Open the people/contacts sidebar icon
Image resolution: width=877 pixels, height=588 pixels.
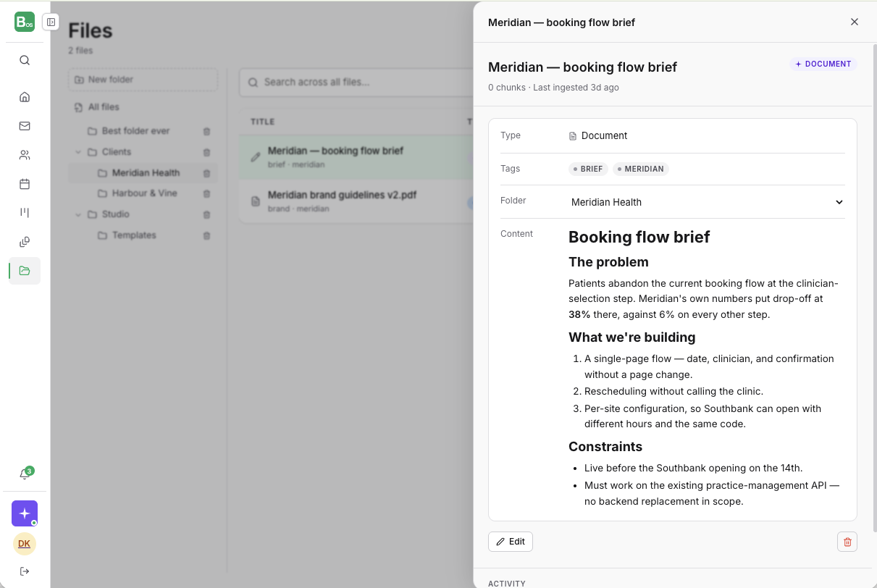pyautogui.click(x=25, y=155)
